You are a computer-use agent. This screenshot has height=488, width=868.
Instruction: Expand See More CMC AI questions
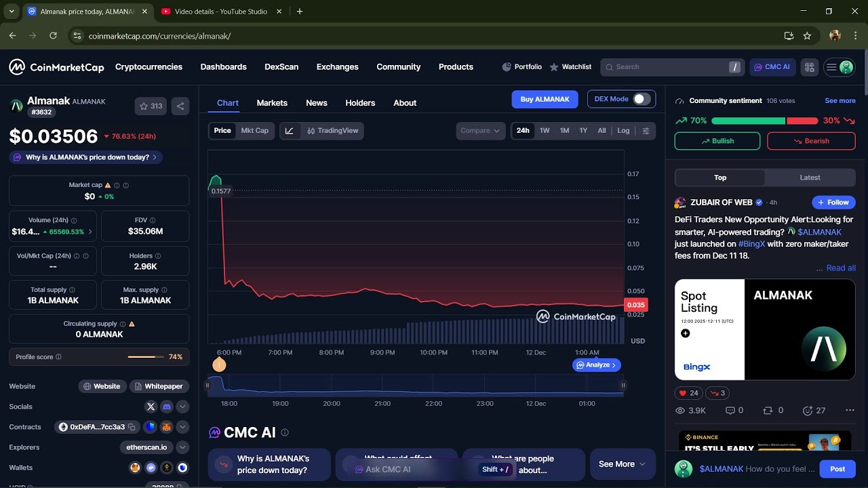click(x=623, y=464)
